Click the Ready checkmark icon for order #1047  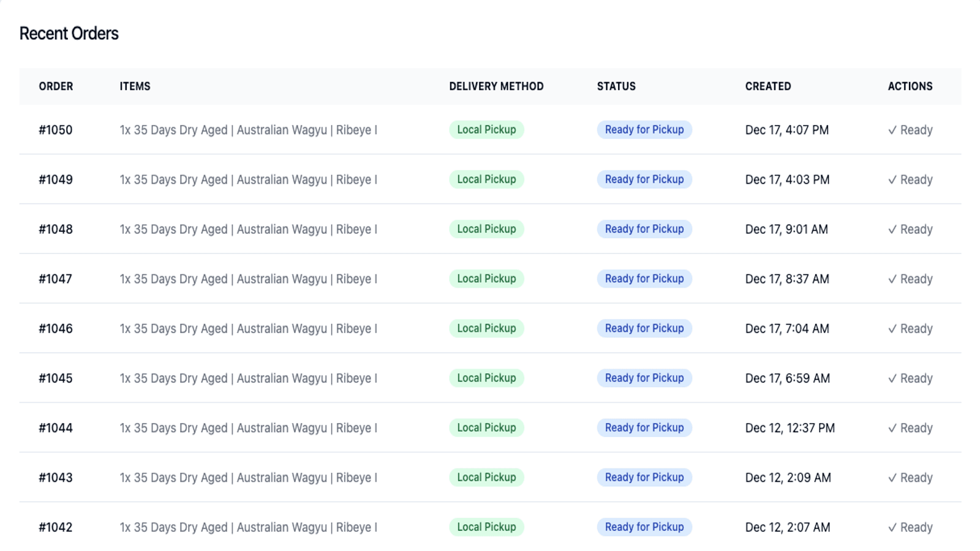point(894,279)
